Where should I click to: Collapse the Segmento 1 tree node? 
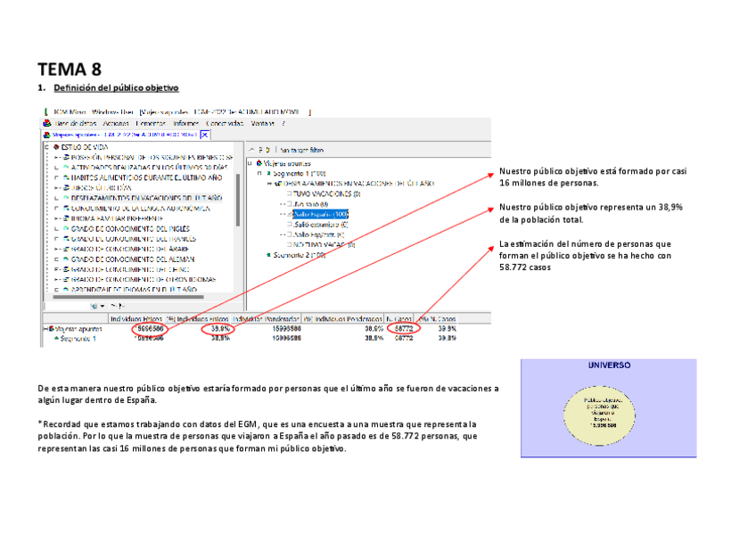(x=261, y=173)
